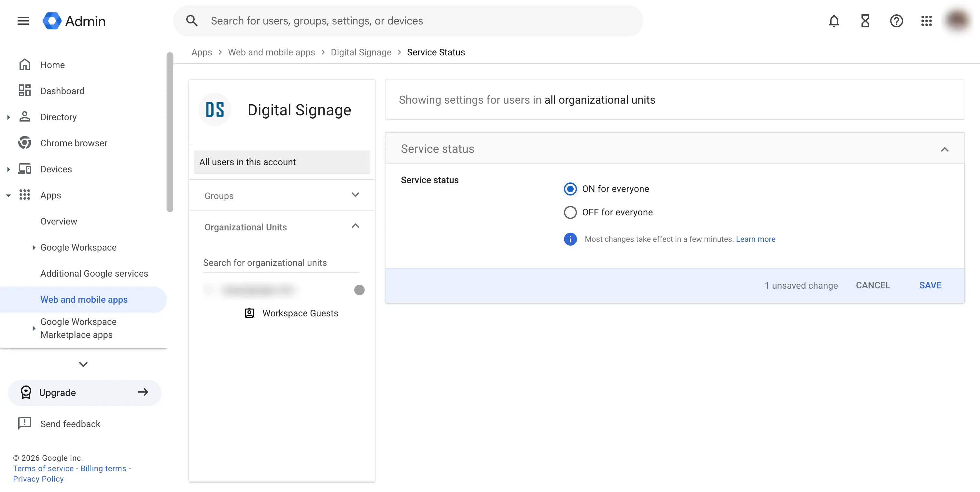Image resolution: width=980 pixels, height=492 pixels.
Task: Open Billing terms link
Action: (x=103, y=469)
